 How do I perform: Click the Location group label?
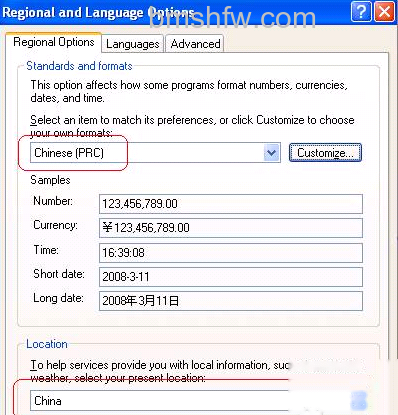(47, 344)
